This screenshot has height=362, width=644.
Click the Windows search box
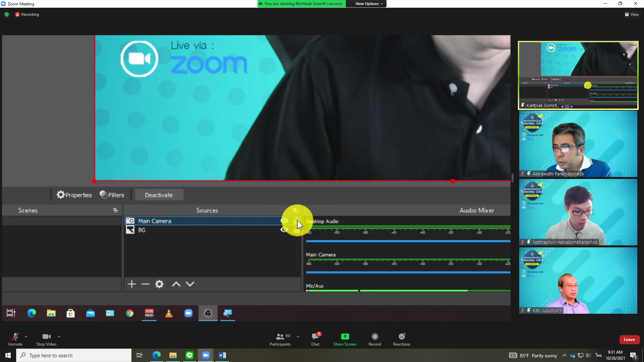pos(74,355)
